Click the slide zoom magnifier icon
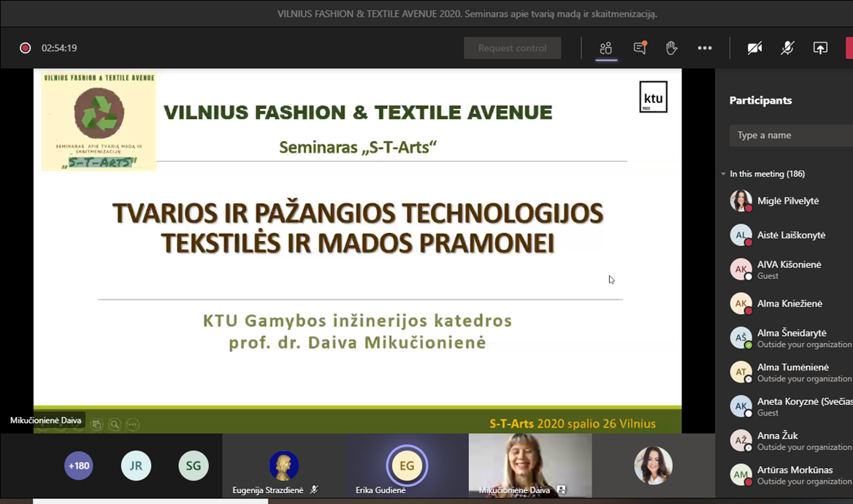Screen dimensions: 853x504 (x=115, y=424)
